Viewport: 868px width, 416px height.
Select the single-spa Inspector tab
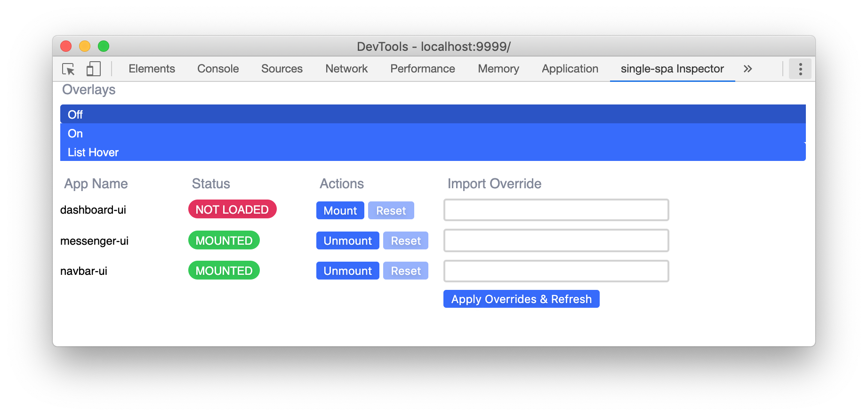(x=672, y=69)
